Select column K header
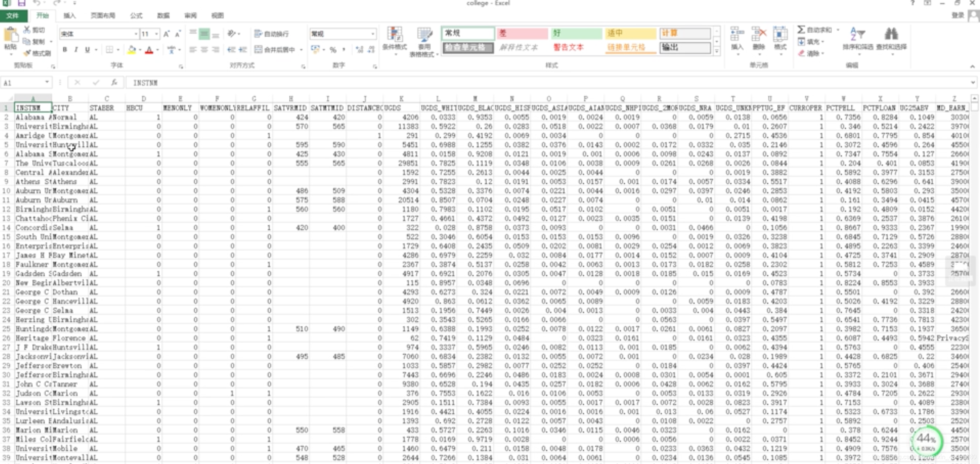Screen dimensions: 980x464 401,99
